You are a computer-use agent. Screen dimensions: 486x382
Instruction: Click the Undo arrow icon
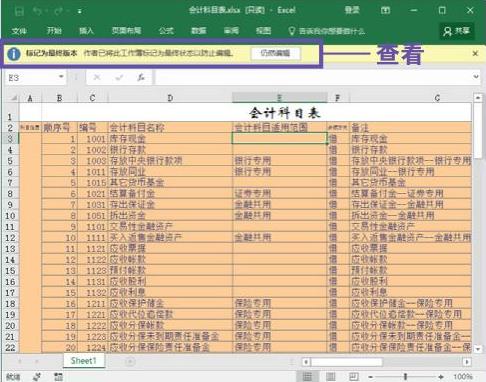37,11
